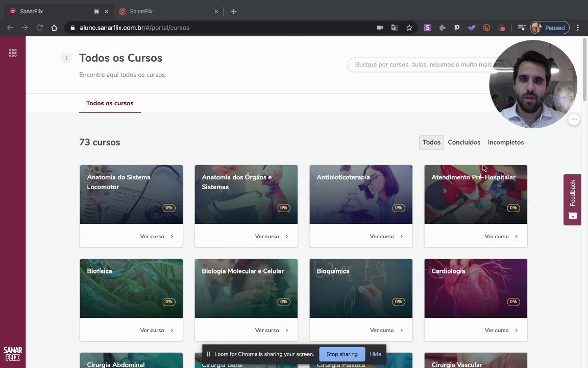Open the Cardiologia course thumbnail
This screenshot has width=588, height=368.
pos(476,288)
